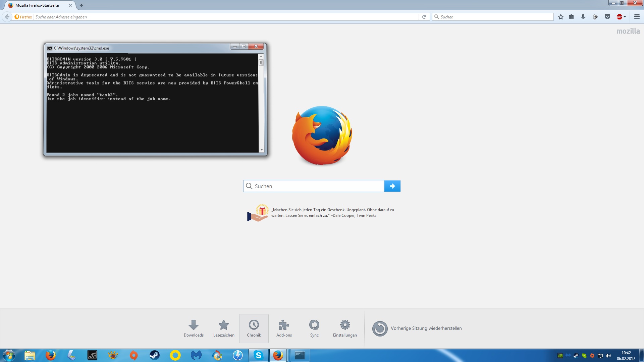
Task: Click Vorherige Sitzung wiederherstellen
Action: 417,328
